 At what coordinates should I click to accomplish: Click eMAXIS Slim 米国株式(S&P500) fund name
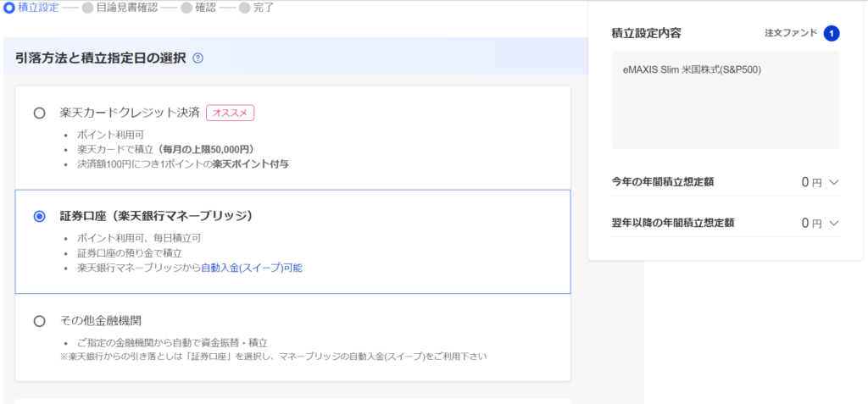click(692, 70)
